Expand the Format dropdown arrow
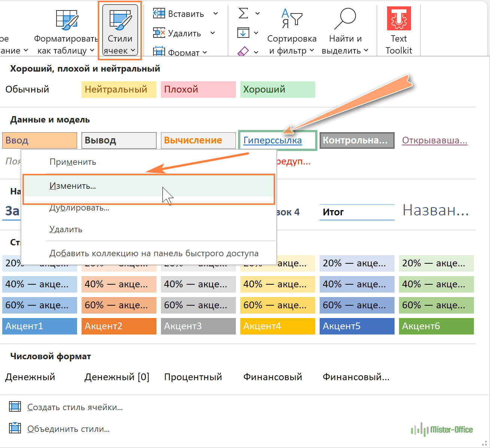 pos(205,52)
